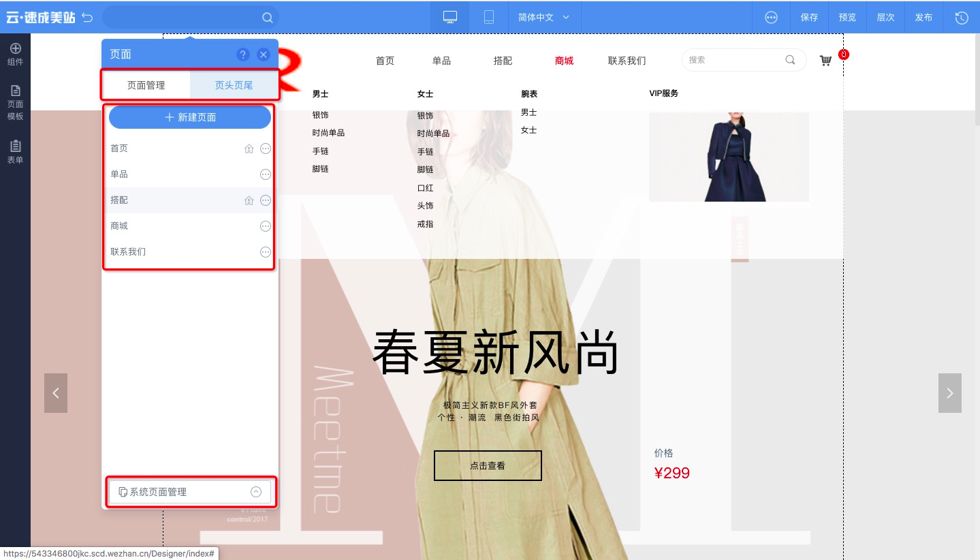
Task: Click the website search magnifier icon
Action: click(790, 60)
